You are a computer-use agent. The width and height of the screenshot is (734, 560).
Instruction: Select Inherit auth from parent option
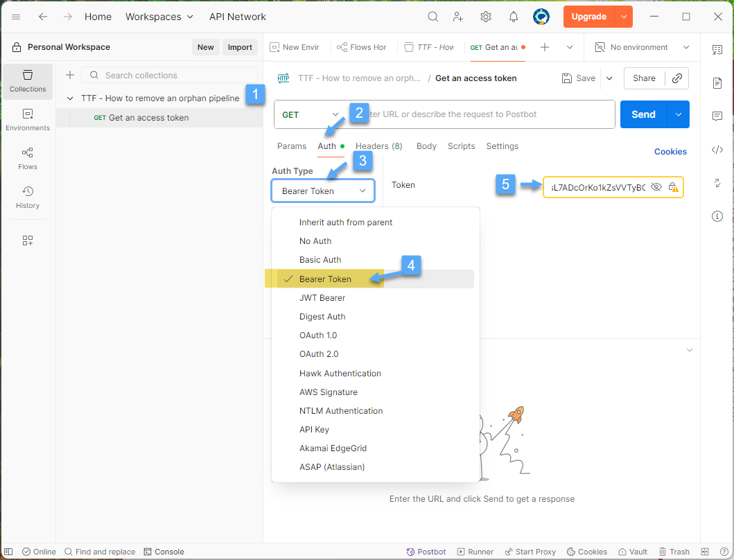coord(376,222)
